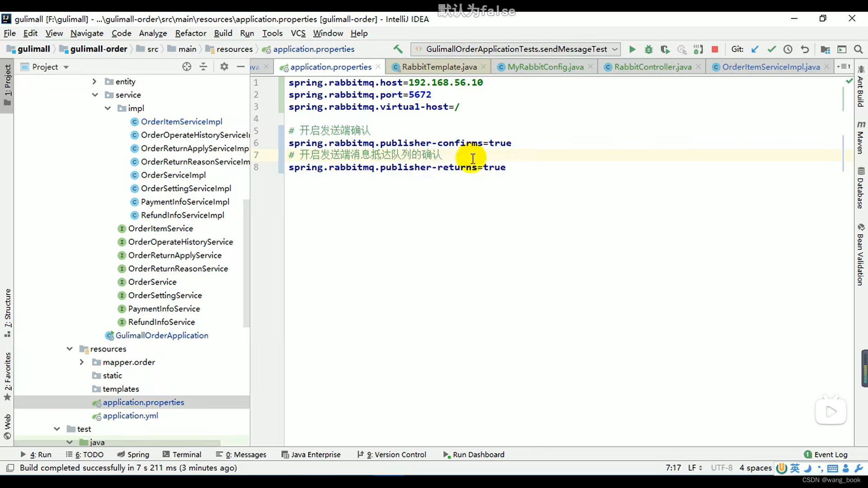Open the Event Log
868x488 pixels.
coord(826,455)
